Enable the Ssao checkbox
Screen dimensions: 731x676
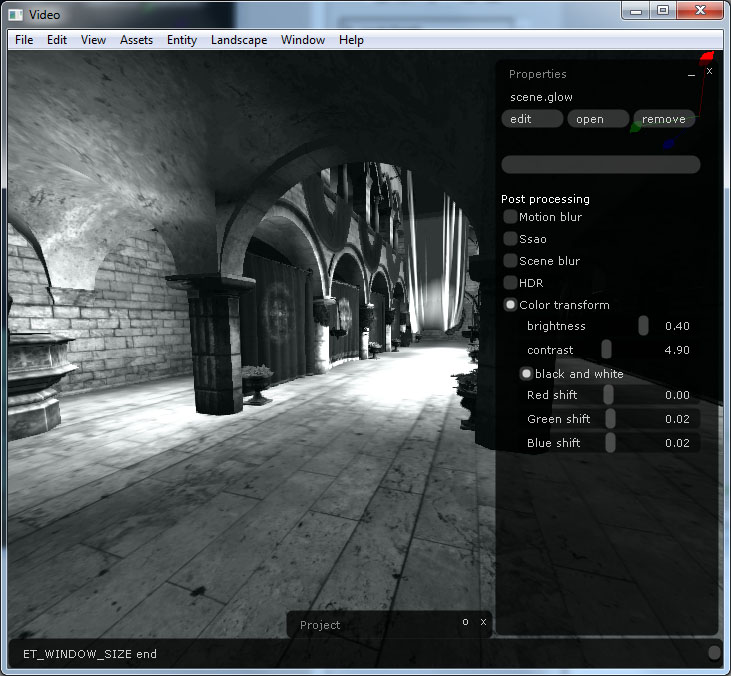click(510, 239)
